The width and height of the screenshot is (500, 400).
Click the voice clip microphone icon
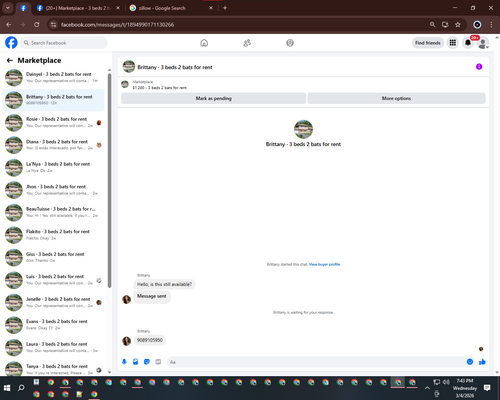124,362
